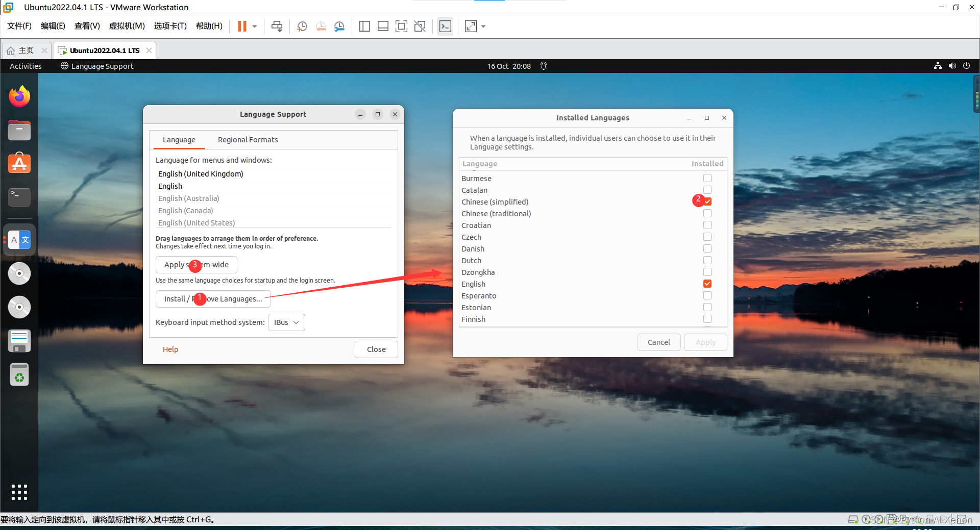Viewport: 980px width, 530px height.
Task: Switch to the 主页 tab
Action: 26,51
